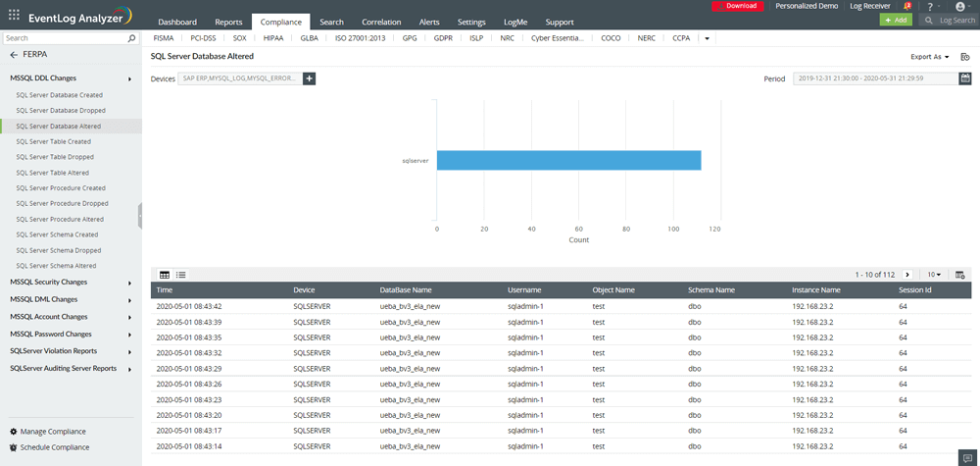Open SQL Server Table Altered report
The height and width of the screenshot is (466, 980).
pos(53,173)
